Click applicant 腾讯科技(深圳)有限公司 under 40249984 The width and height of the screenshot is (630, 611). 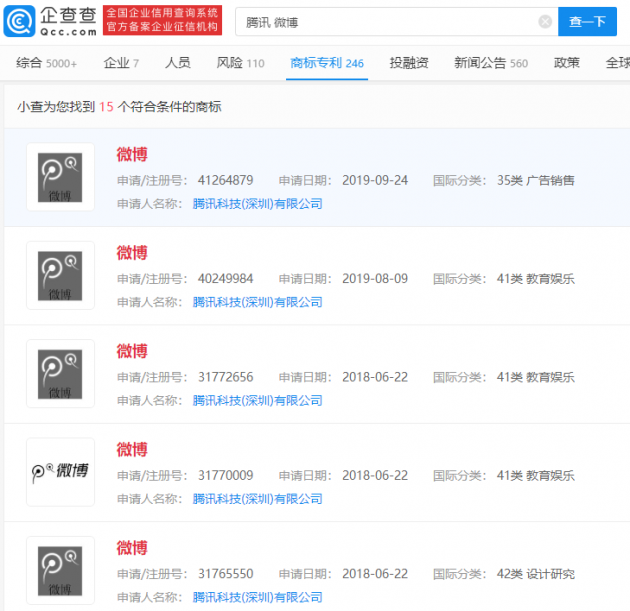[x=258, y=302]
